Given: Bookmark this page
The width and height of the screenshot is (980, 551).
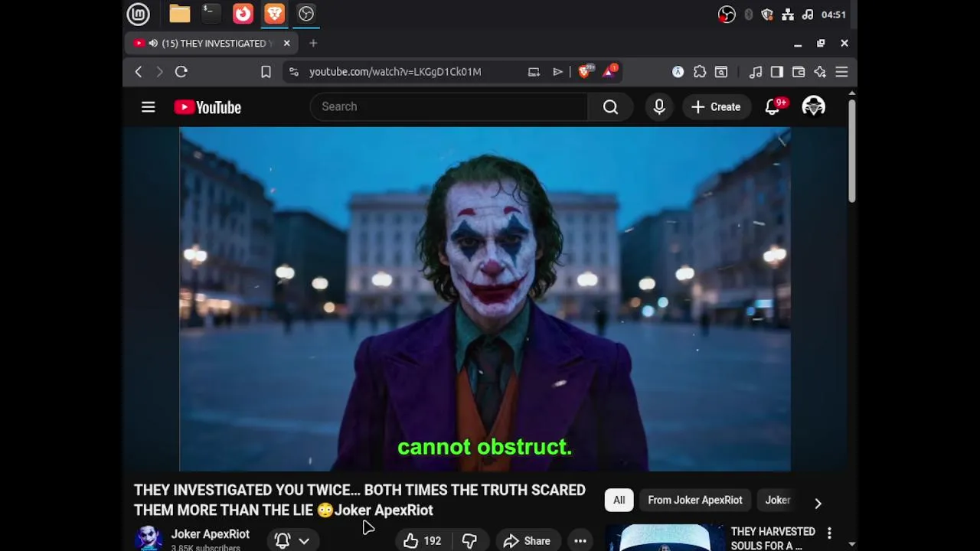Looking at the screenshot, I should (266, 72).
